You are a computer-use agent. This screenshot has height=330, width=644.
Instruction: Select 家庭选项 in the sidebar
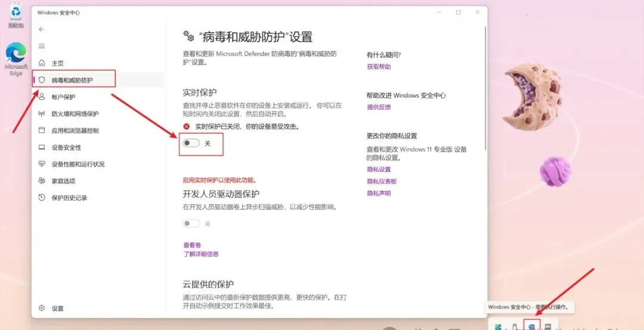63,181
